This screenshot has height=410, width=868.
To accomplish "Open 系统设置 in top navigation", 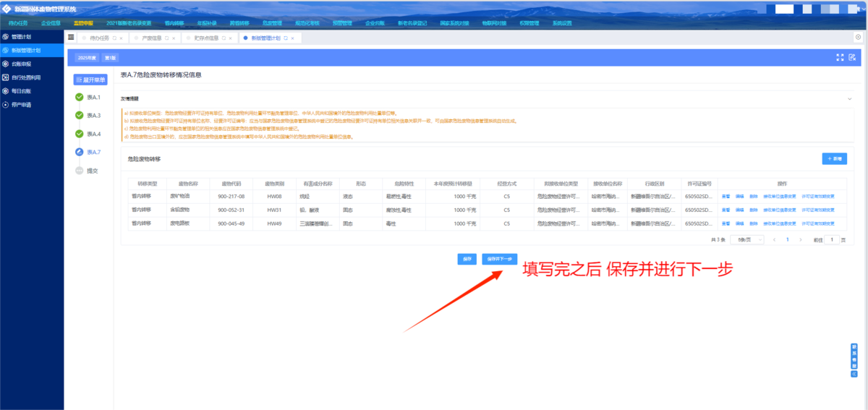I will [562, 23].
